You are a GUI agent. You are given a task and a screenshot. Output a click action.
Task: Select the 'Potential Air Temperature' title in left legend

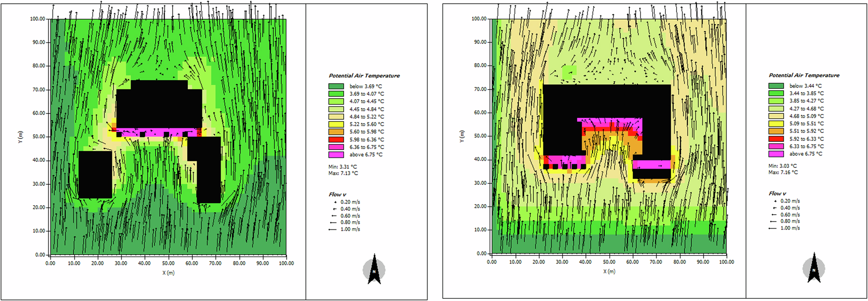coord(364,75)
